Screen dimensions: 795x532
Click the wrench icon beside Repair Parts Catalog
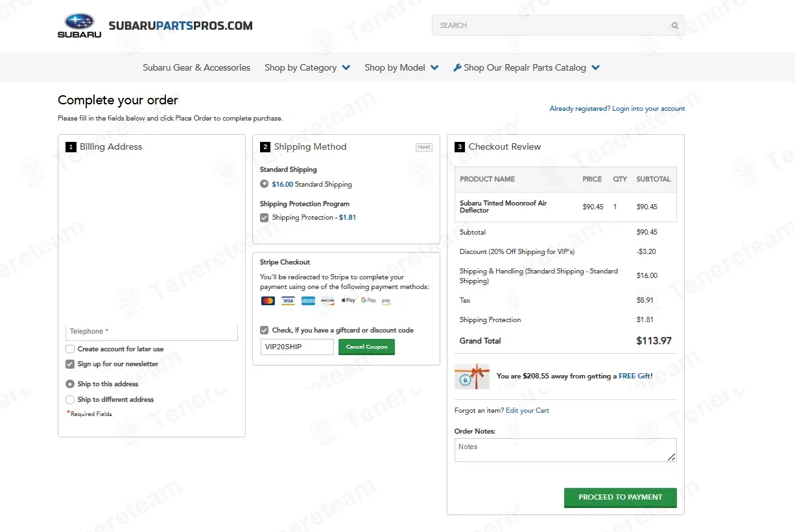457,67
